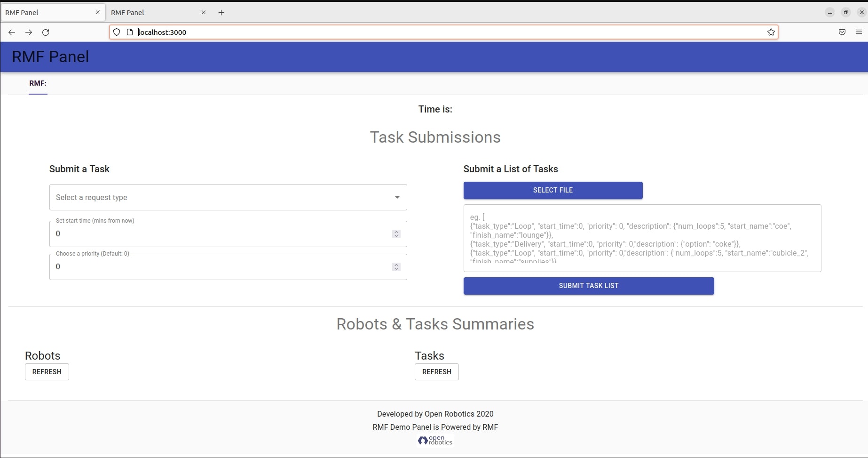Minimize the browser window
Viewport: 868px width, 458px height.
(x=830, y=13)
